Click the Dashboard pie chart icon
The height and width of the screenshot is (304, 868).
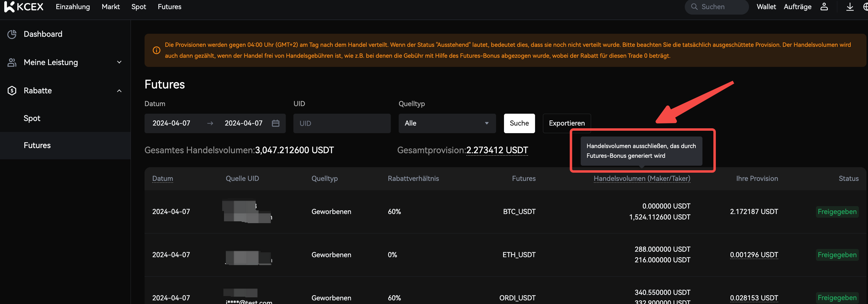[12, 34]
